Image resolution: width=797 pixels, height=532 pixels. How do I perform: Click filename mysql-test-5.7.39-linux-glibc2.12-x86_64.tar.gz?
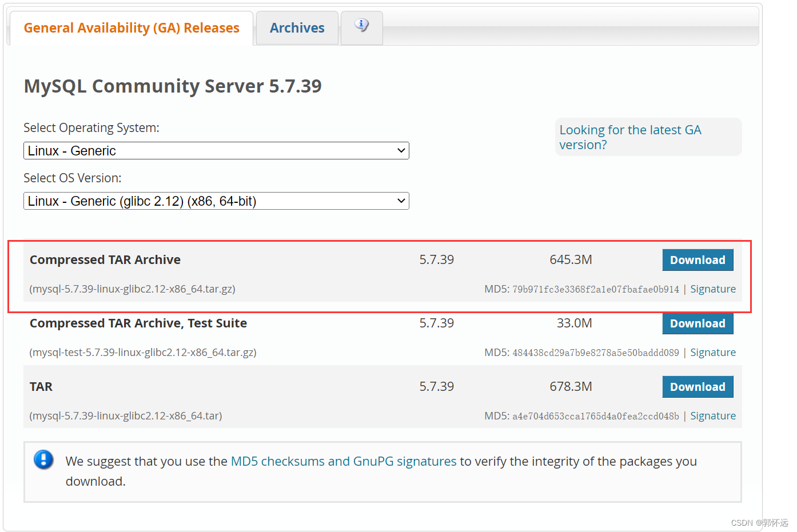click(x=143, y=353)
